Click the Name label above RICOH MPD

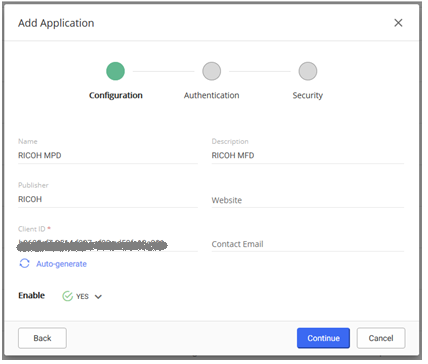click(28, 141)
